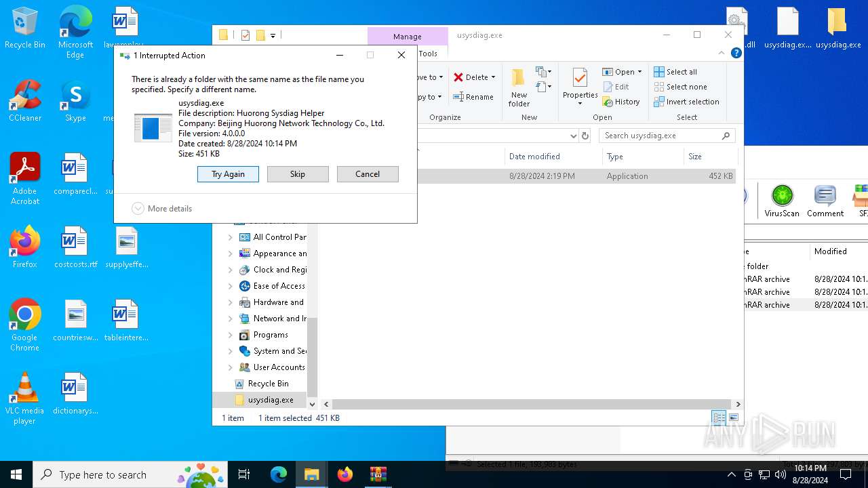Open Task View from the taskbar

244,474
